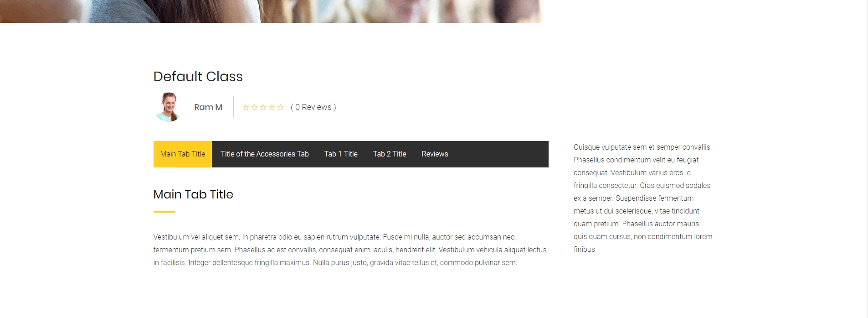The height and width of the screenshot is (318, 868).
Task: Click the third rating star
Action: [263, 107]
